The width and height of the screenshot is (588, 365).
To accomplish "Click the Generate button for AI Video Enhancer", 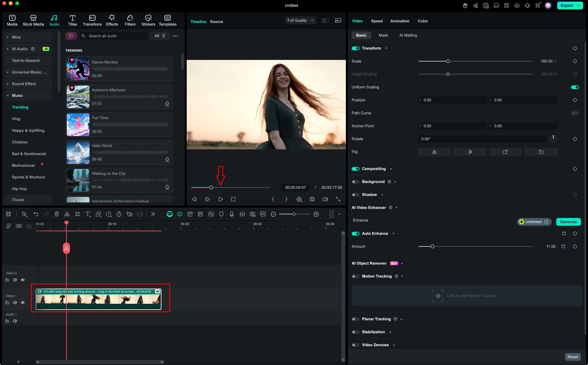I will coord(568,222).
